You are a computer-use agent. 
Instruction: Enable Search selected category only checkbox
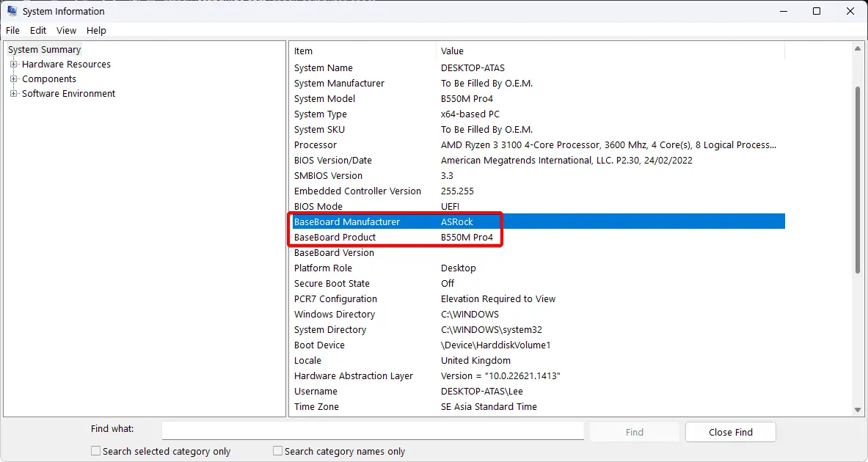pos(96,451)
